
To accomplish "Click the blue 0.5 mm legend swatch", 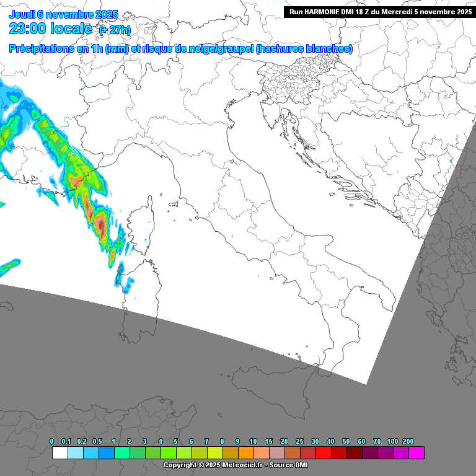I will click(x=107, y=453).
